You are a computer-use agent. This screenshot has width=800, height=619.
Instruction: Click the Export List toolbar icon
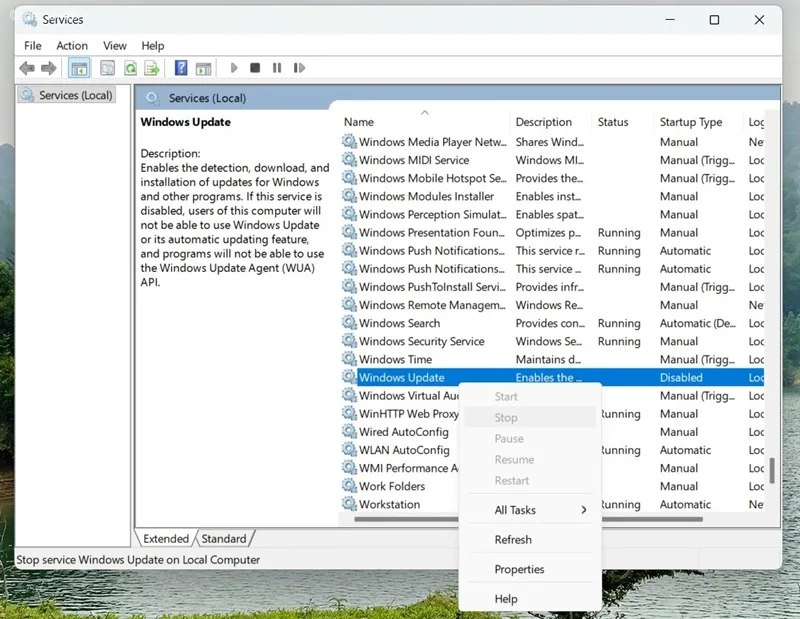point(152,68)
